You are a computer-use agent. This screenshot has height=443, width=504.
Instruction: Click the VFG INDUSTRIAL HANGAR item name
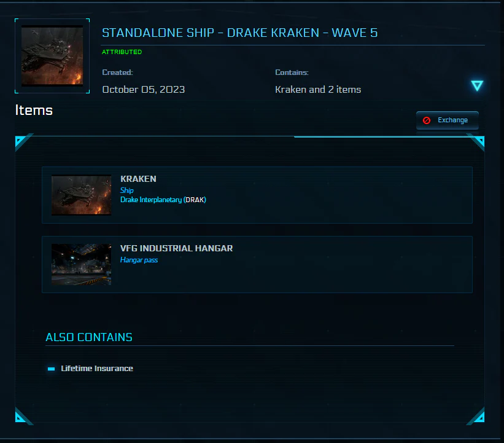(176, 248)
